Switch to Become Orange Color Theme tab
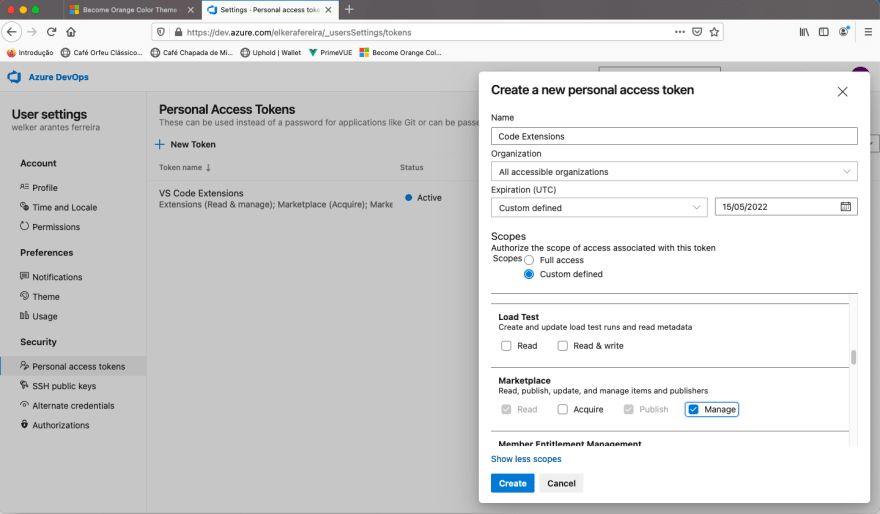Screen dimensions: 880x514 pos(130,10)
